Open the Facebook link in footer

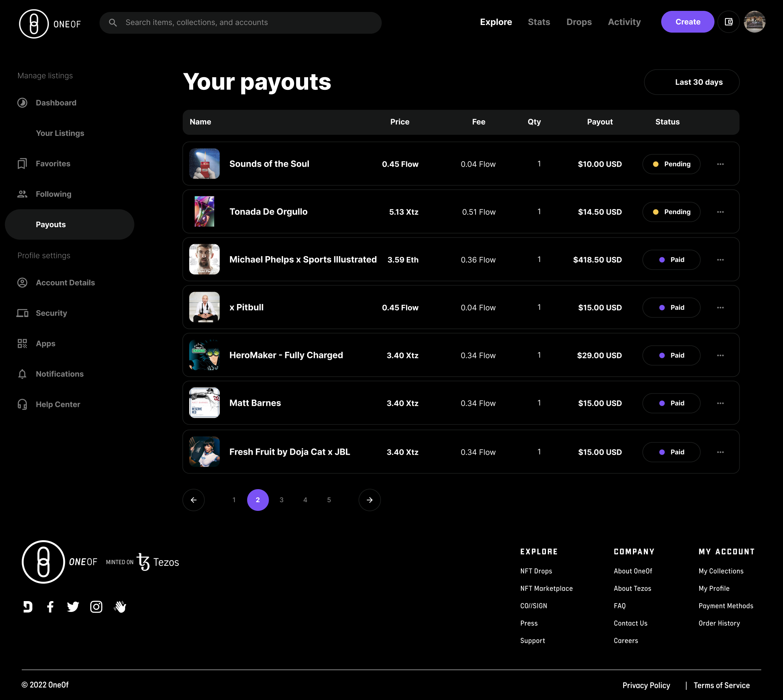[x=50, y=607]
